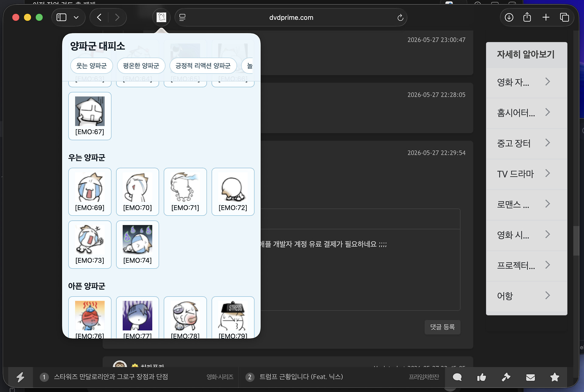Show the tab overview
Viewport: 584px width, 392px height.
pyautogui.click(x=564, y=17)
